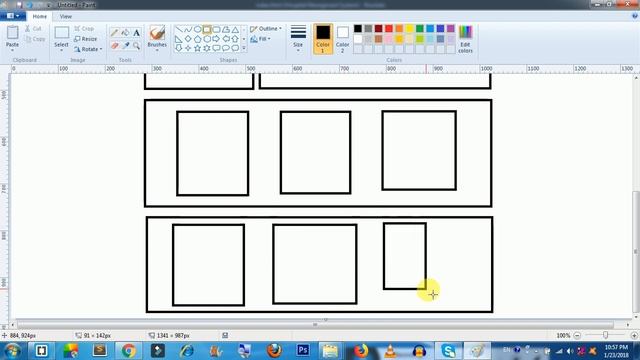Viewport: 640px width, 360px height.
Task: Open Windows Start menu
Action: [12, 351]
